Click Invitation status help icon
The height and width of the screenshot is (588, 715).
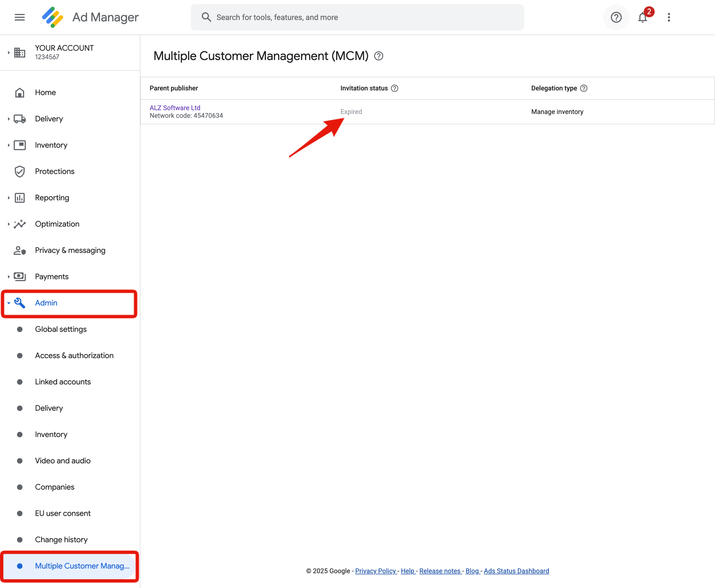click(395, 89)
